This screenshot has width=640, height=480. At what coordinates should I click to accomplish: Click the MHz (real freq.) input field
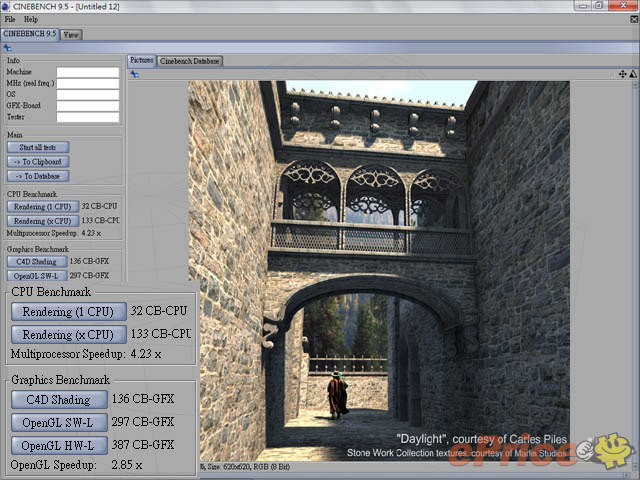point(88,83)
